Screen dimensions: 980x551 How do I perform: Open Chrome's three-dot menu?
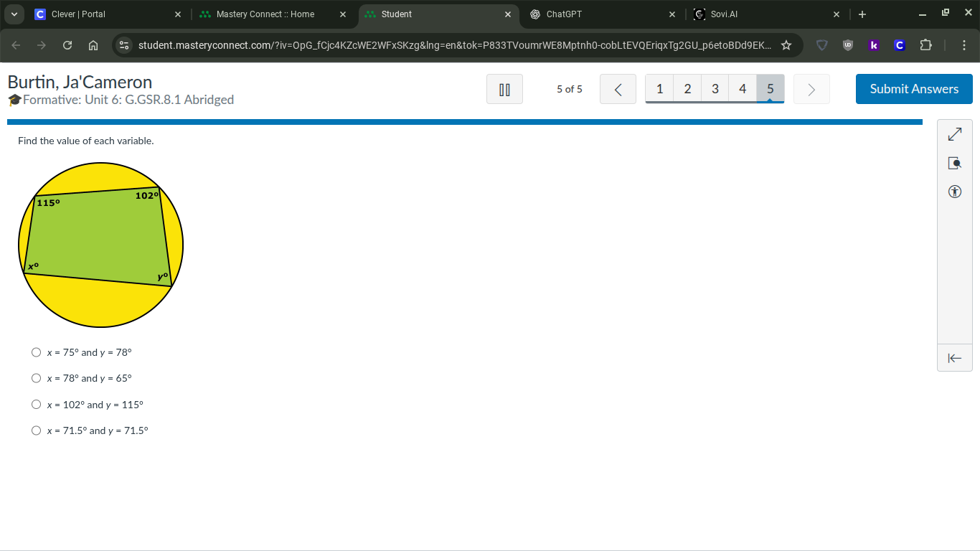[964, 45]
